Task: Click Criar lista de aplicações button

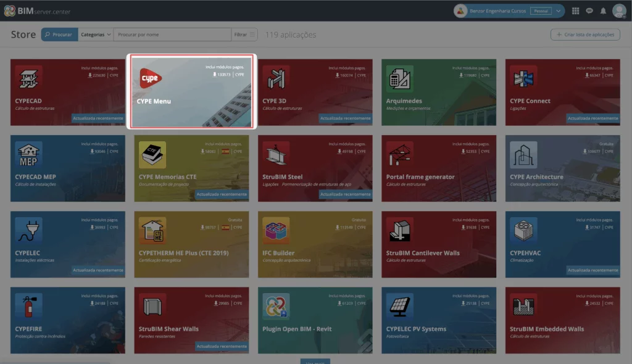Action: [585, 35]
